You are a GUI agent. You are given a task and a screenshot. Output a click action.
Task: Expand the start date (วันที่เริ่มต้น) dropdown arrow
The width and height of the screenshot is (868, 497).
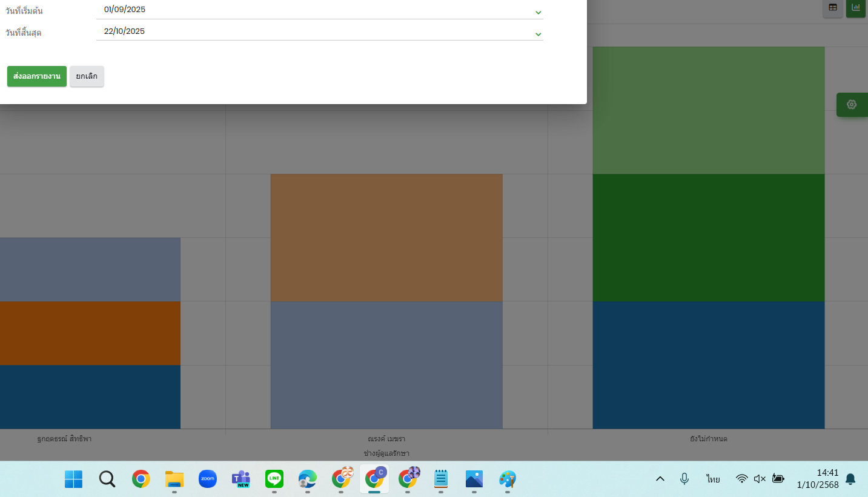pos(538,13)
